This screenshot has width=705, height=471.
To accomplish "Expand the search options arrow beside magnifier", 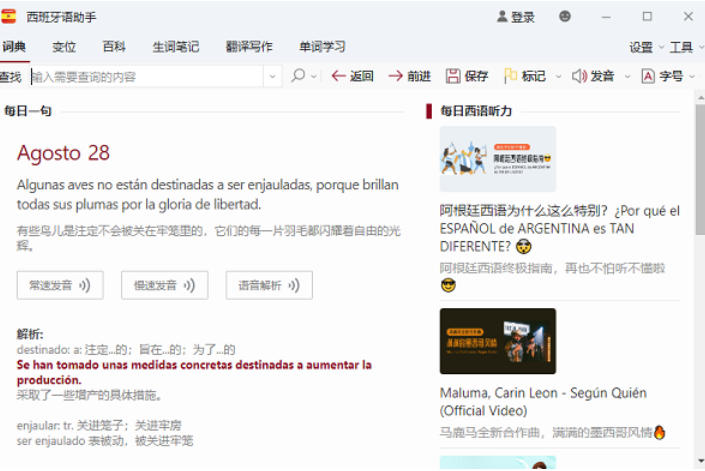I will tap(314, 76).
